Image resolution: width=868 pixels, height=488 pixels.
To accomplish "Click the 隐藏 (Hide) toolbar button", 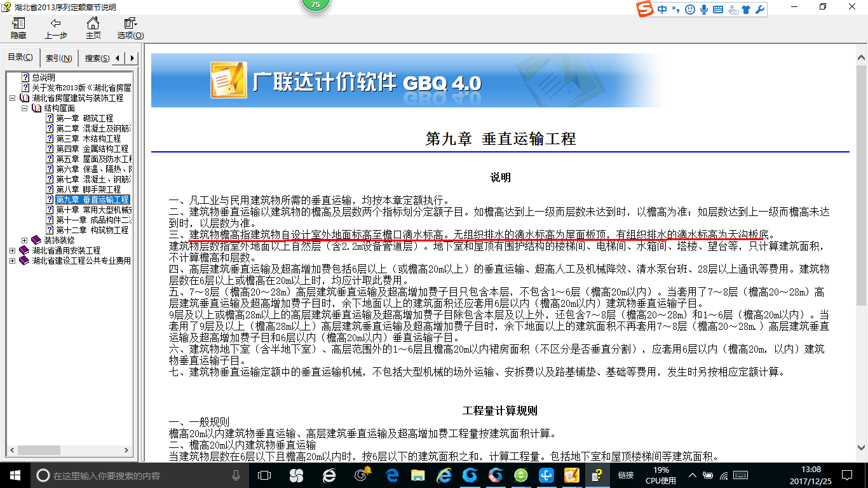I will pyautogui.click(x=18, y=29).
